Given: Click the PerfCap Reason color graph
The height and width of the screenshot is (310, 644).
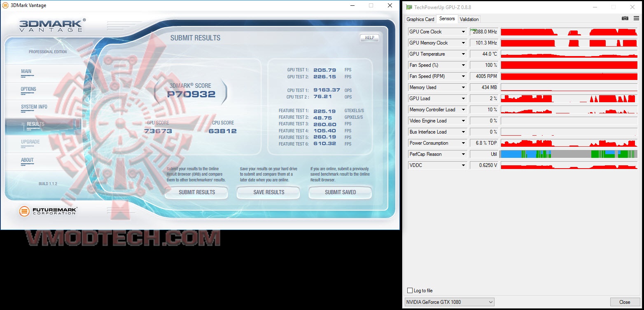Looking at the screenshot, I should point(569,154).
